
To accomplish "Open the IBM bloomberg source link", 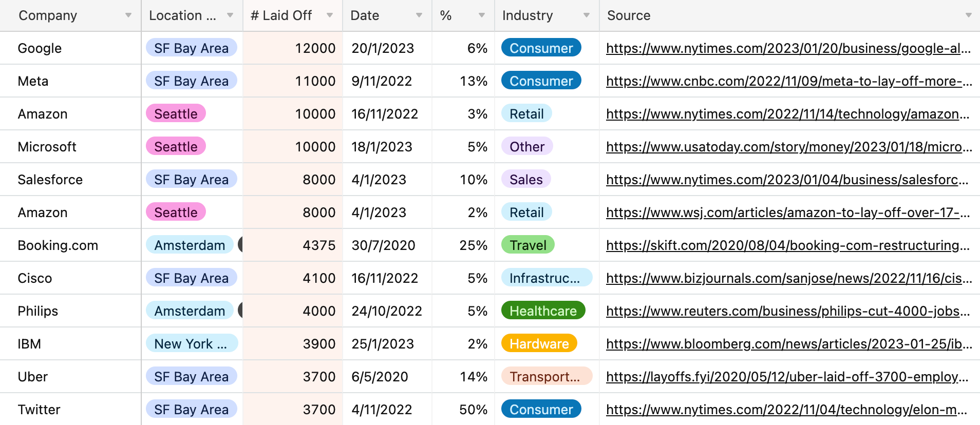I will coord(789,344).
